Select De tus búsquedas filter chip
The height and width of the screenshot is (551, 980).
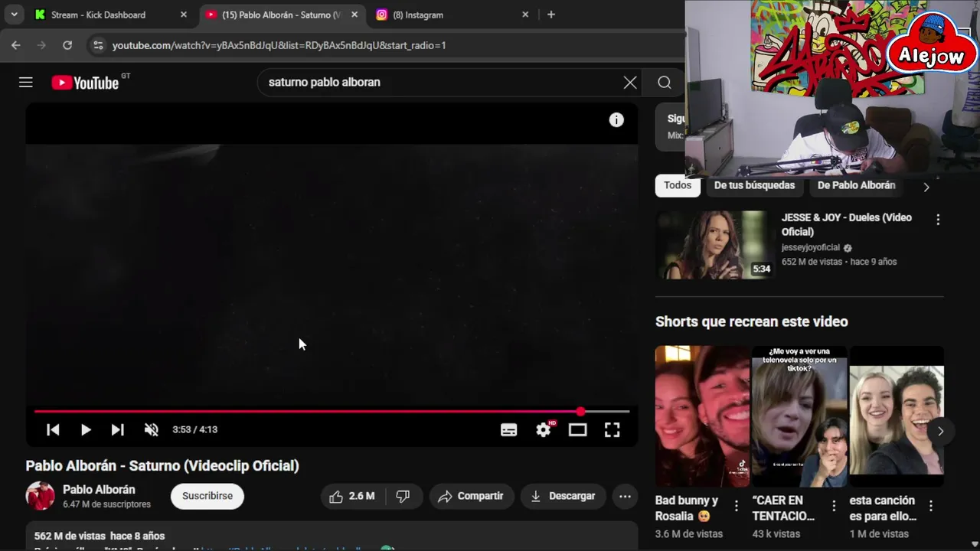click(x=754, y=185)
